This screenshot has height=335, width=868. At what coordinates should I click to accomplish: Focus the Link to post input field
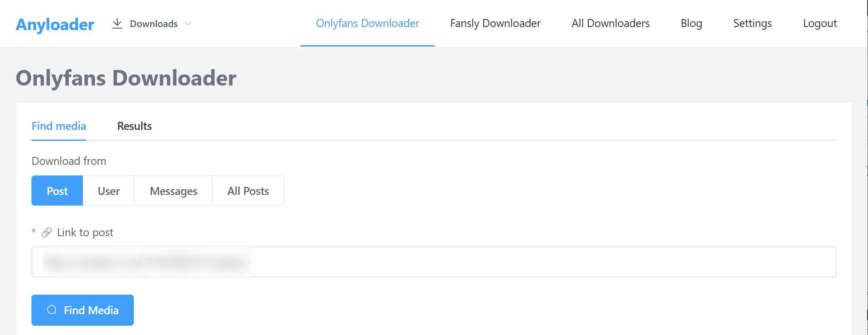(x=434, y=262)
